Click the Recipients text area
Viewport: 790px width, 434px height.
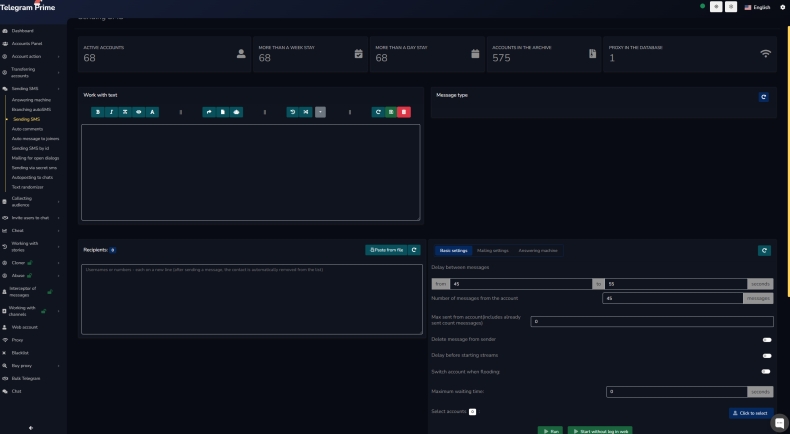pyautogui.click(x=251, y=298)
